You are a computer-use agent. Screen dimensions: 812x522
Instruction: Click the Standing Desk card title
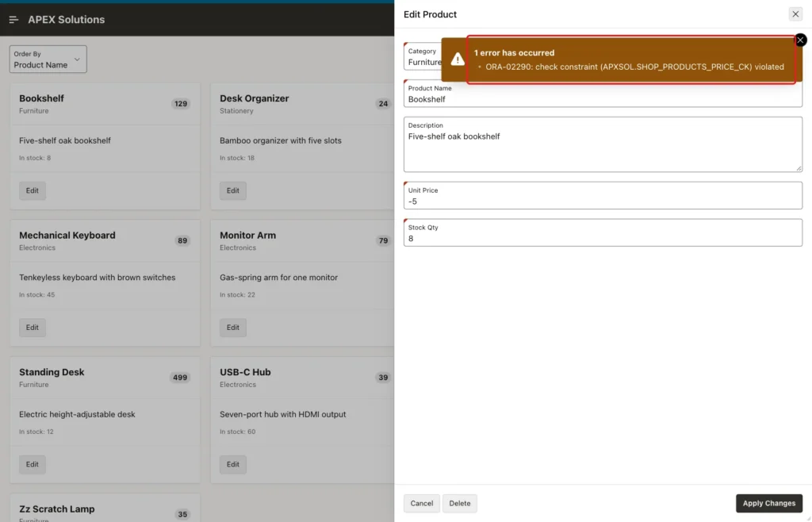[x=52, y=372]
